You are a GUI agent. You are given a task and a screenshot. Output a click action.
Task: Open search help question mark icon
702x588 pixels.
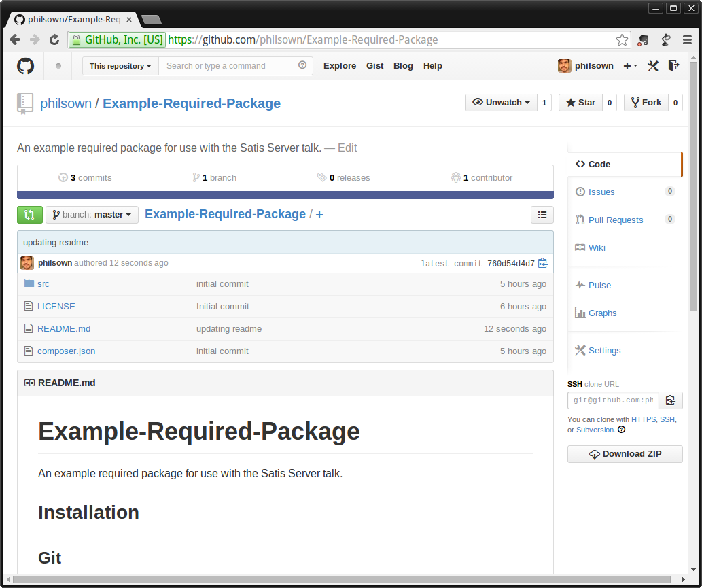pos(302,65)
